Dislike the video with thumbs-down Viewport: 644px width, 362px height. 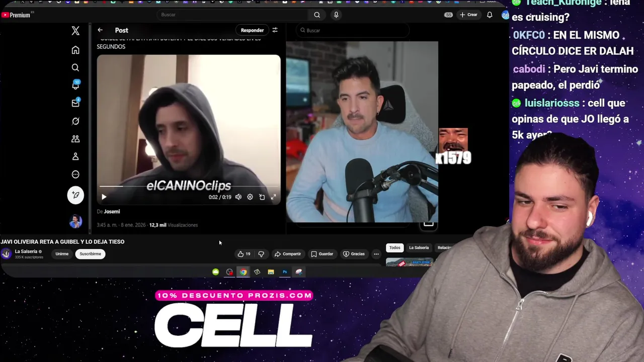click(x=261, y=254)
